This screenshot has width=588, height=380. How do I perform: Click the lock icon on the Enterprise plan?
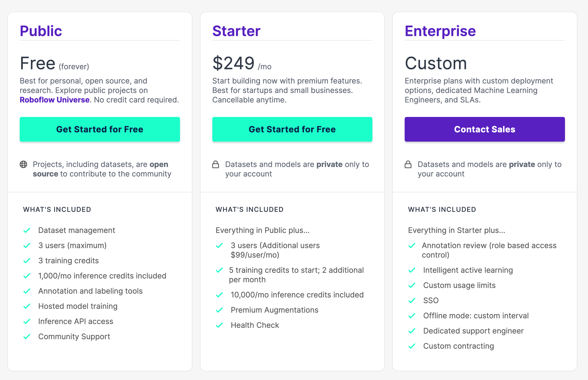tap(408, 164)
